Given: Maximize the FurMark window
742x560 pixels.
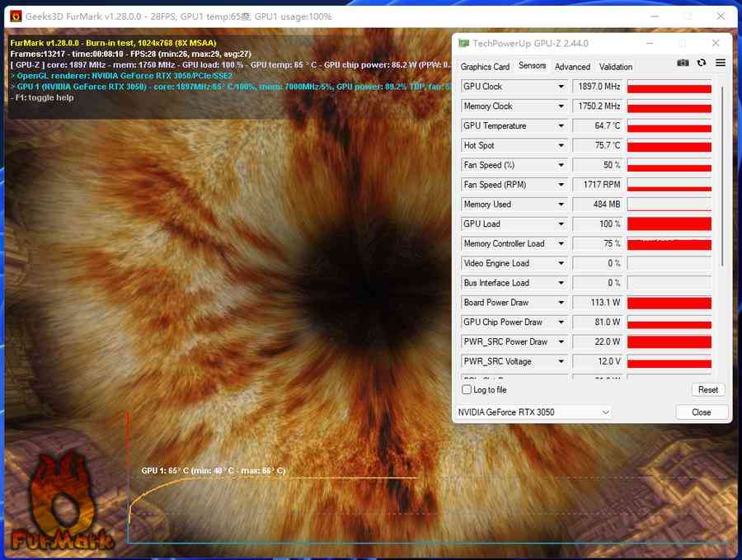Looking at the screenshot, I should click(x=688, y=16).
